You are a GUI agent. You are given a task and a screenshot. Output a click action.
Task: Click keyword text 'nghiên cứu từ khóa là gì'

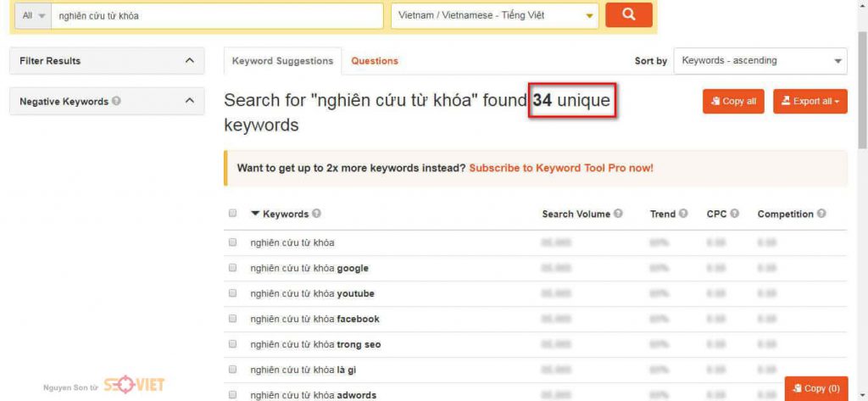[x=303, y=370]
